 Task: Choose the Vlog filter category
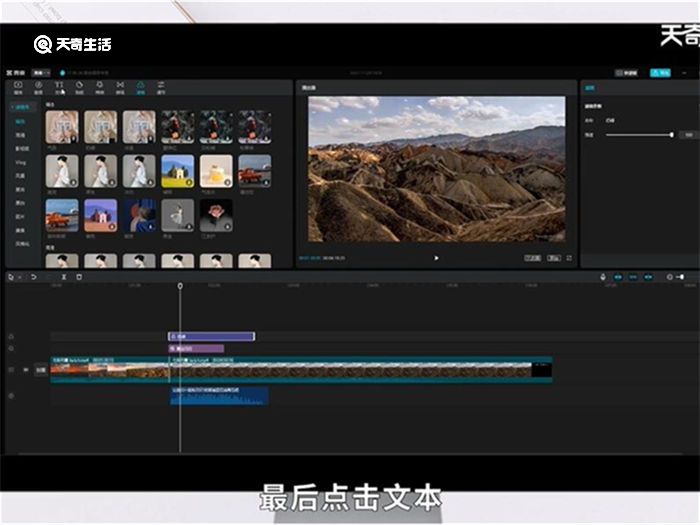(21, 162)
